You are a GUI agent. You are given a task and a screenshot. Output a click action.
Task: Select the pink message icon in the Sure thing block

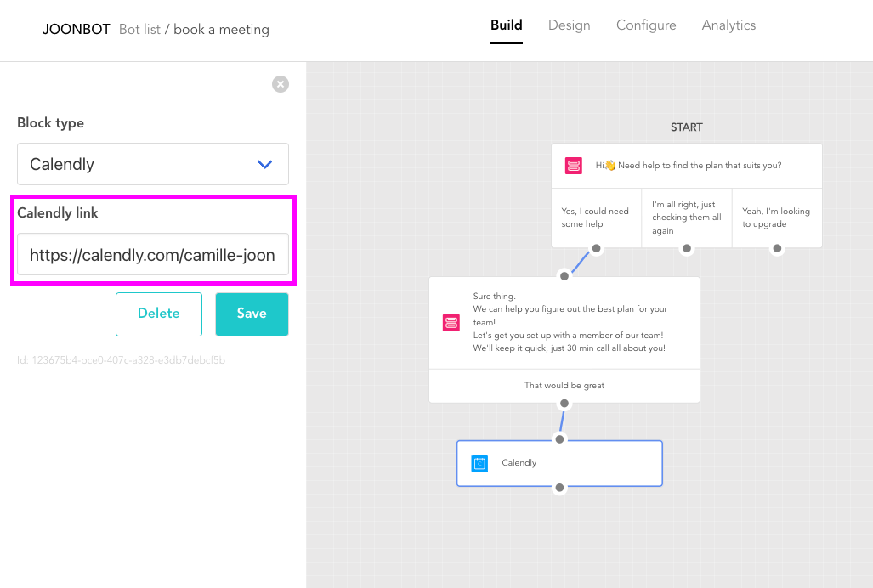(451, 323)
